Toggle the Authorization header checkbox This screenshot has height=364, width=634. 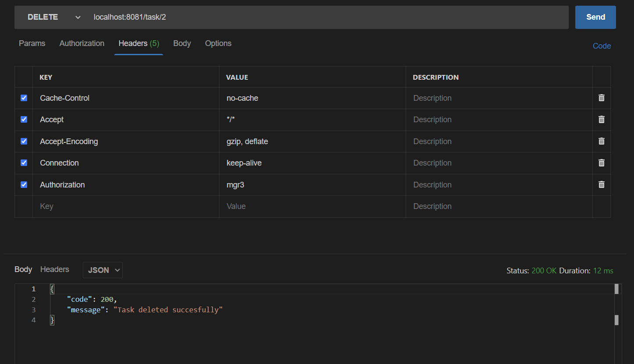24,184
